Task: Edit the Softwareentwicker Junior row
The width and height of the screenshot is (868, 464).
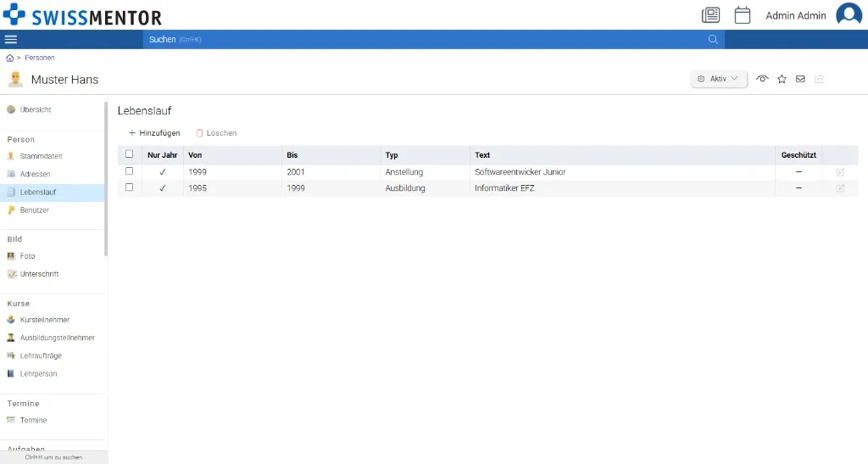Action: pos(840,172)
